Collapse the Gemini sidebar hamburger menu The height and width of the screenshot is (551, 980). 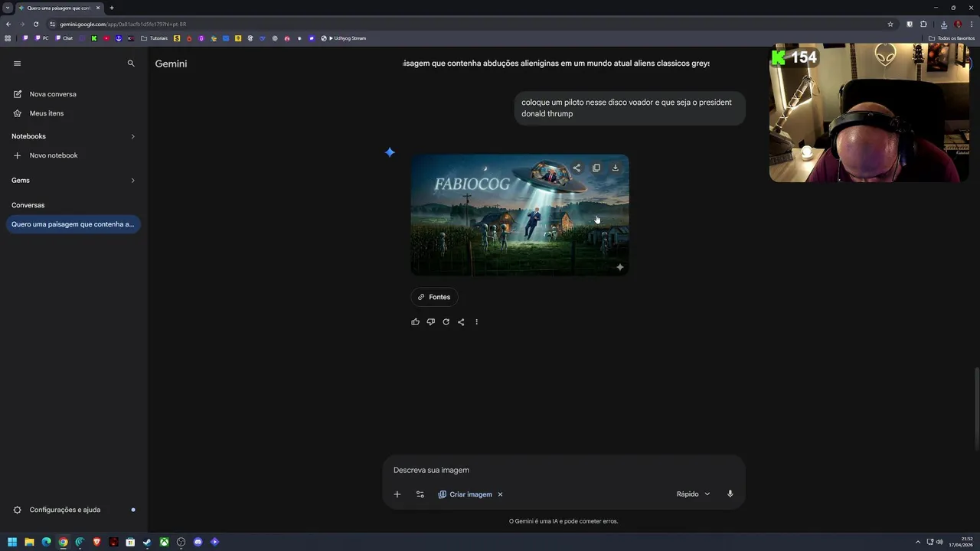17,64
